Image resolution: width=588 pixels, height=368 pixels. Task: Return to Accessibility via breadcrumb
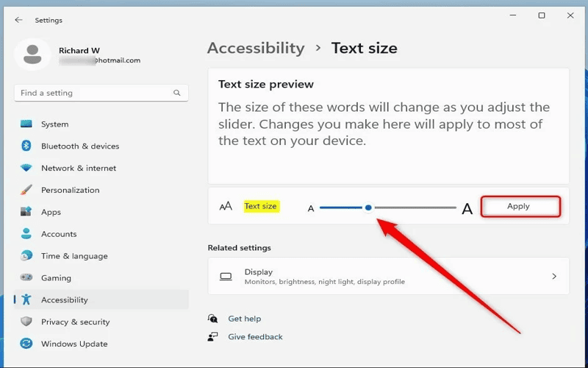click(256, 48)
